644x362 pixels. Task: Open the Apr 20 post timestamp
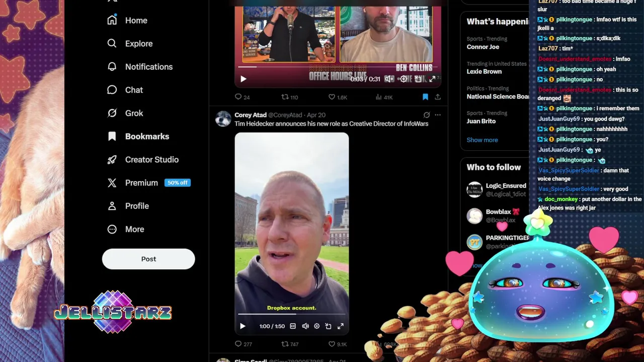[x=316, y=115]
